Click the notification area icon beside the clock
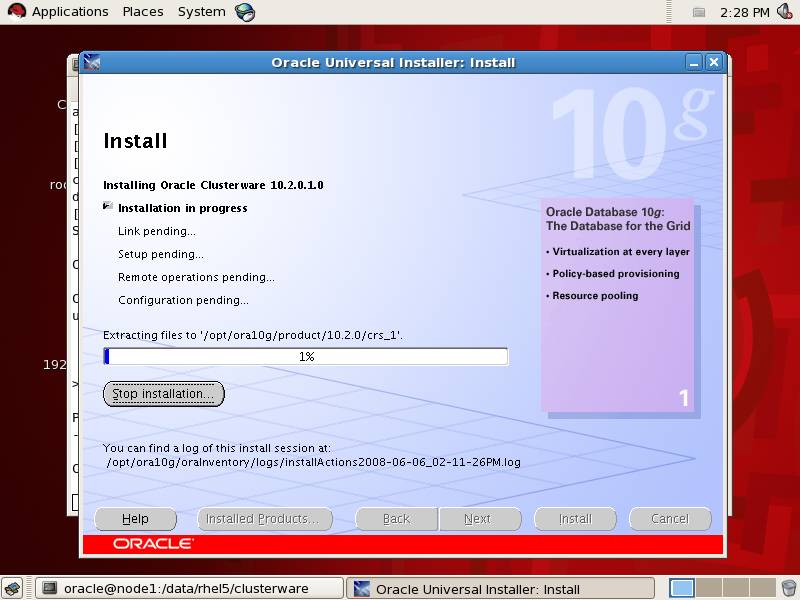 pos(698,12)
